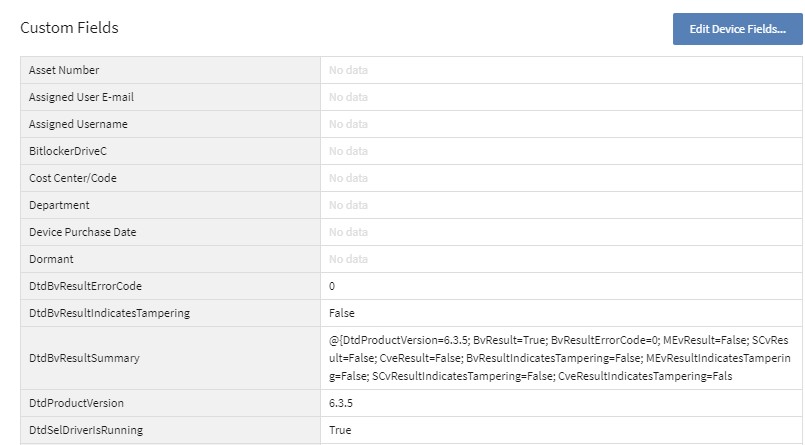The image size is (805, 445).
Task: Select the Device Purchase Date label
Action: click(x=83, y=232)
